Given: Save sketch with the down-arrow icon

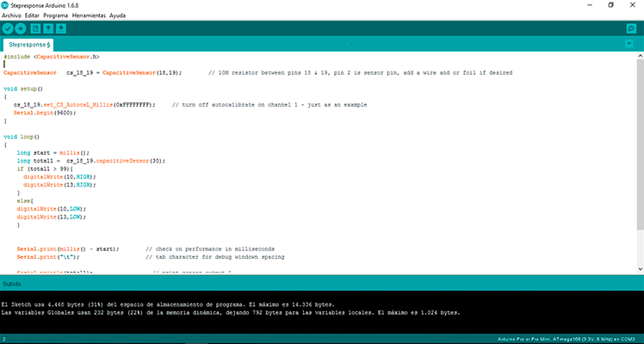Looking at the screenshot, I should point(61,28).
